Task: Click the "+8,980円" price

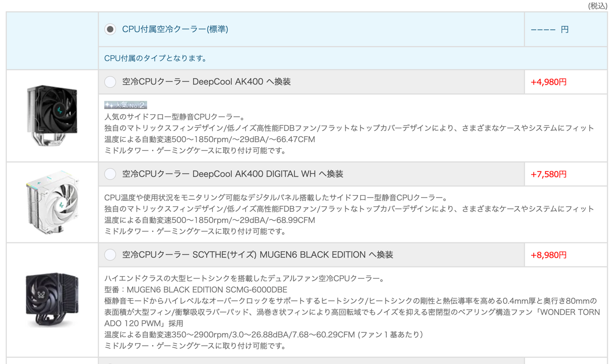Action: [549, 255]
